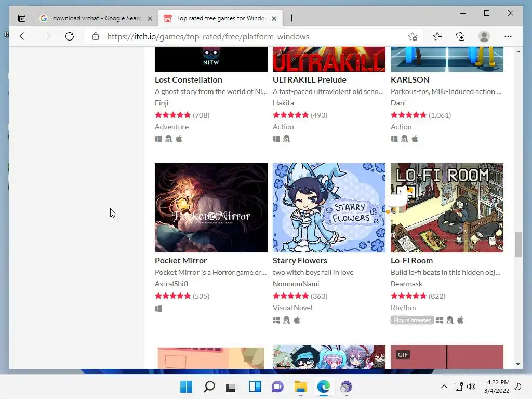Click the Starry Flowers cover thumbnail
Screen dimensions: 532x399
329,208
